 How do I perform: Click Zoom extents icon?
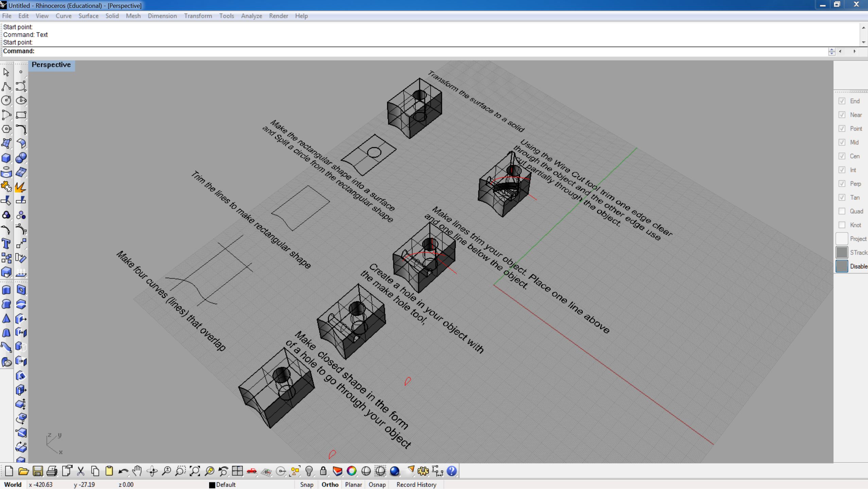click(195, 471)
